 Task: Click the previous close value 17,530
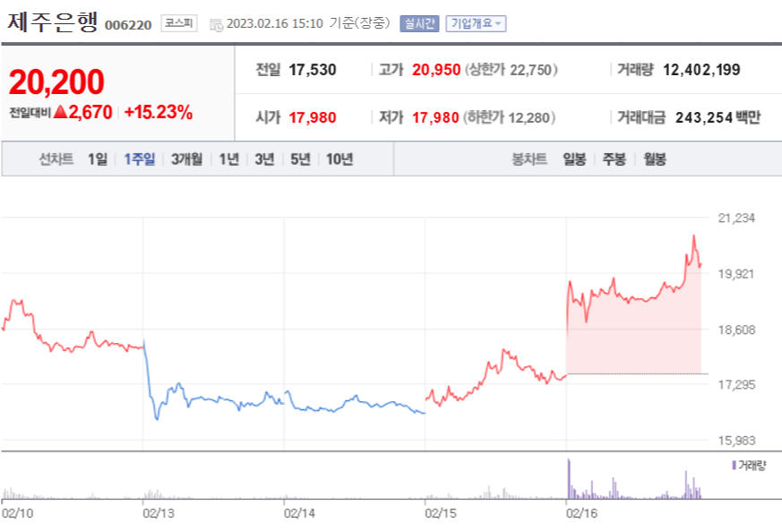[x=313, y=70]
